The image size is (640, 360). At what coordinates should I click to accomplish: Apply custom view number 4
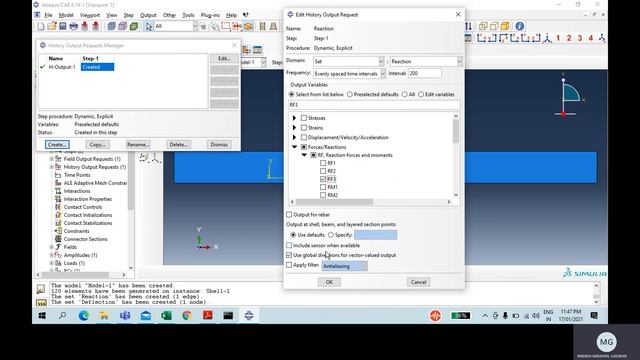click(591, 38)
